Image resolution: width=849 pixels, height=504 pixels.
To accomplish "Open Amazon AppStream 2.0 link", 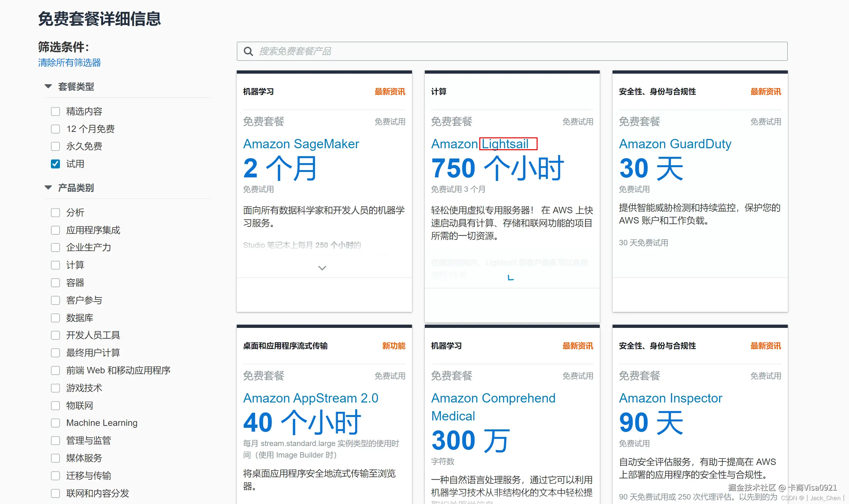I will pos(310,398).
